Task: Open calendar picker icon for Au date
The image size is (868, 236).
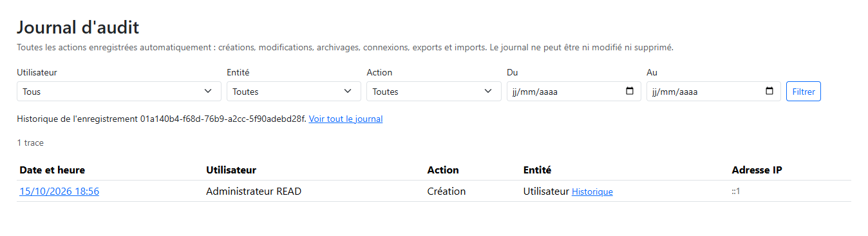Action: point(769,92)
